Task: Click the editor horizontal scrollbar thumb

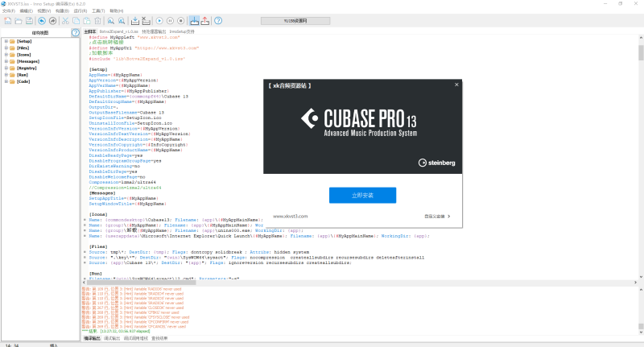Action: (142, 283)
